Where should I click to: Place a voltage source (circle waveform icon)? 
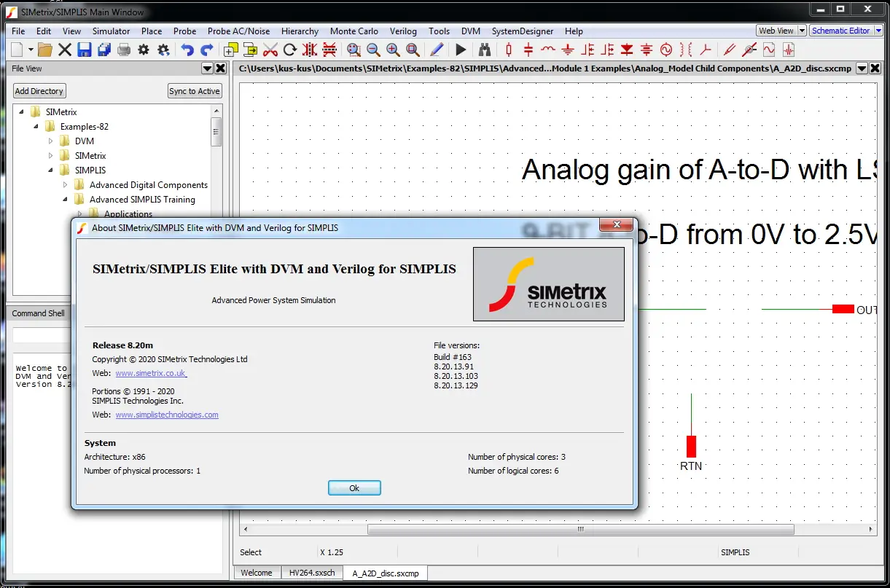(666, 50)
